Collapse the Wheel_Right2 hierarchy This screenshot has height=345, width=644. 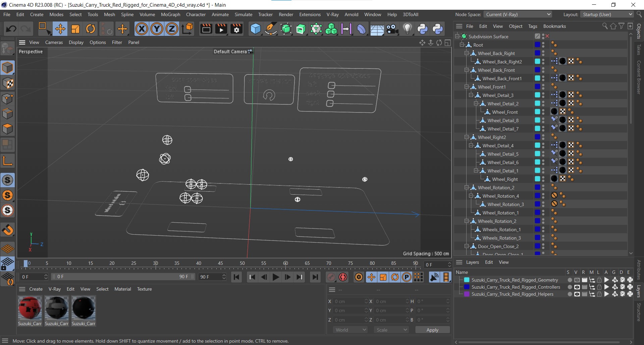pos(467,137)
